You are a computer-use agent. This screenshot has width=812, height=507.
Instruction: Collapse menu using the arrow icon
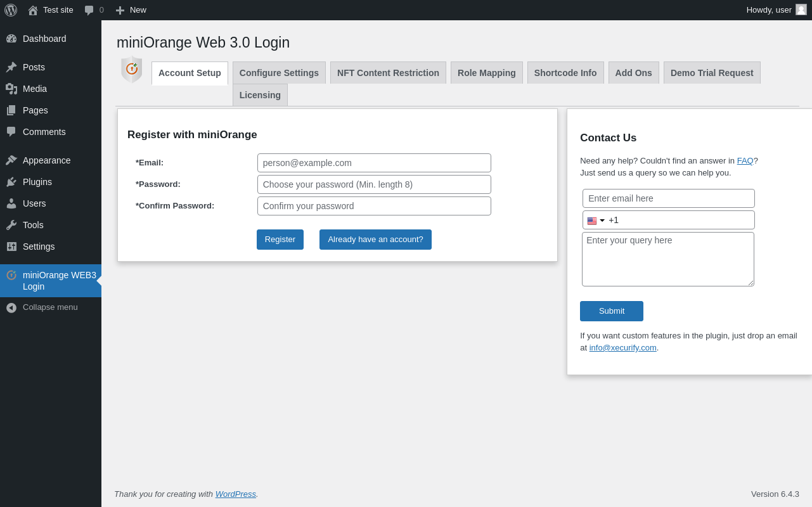11,307
